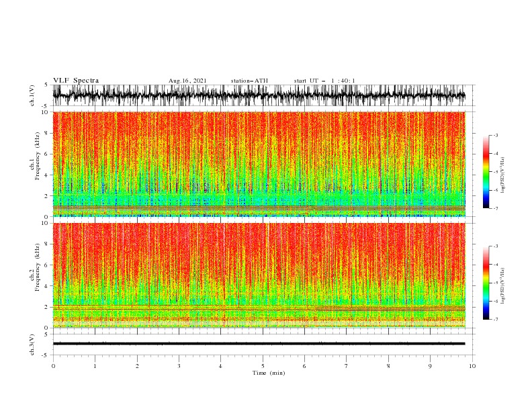Click the ch.1(V) waveform axis label

click(x=32, y=95)
